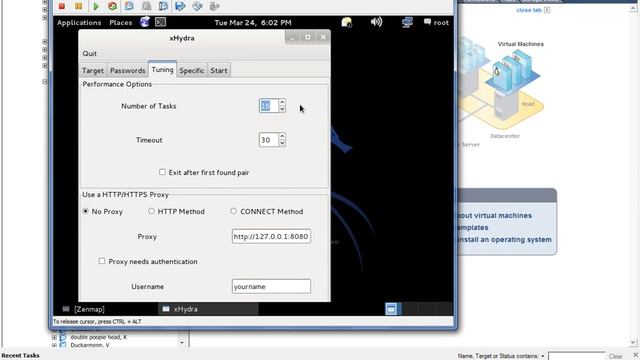The height and width of the screenshot is (360, 640).
Task: Click the floppy drive connect icon
Action: click(180, 6)
